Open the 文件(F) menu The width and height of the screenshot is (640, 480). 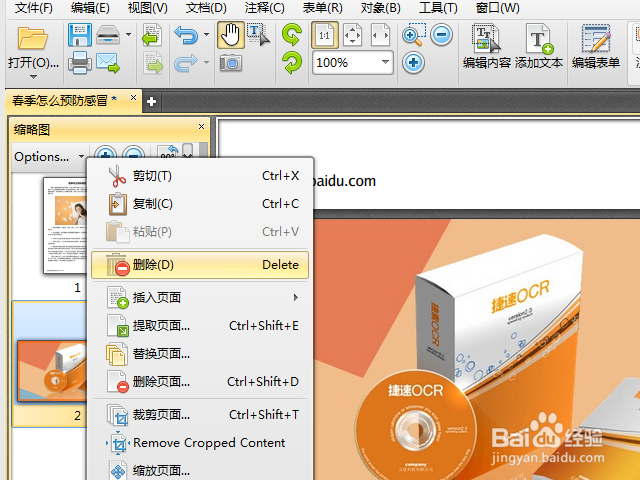(x=33, y=8)
